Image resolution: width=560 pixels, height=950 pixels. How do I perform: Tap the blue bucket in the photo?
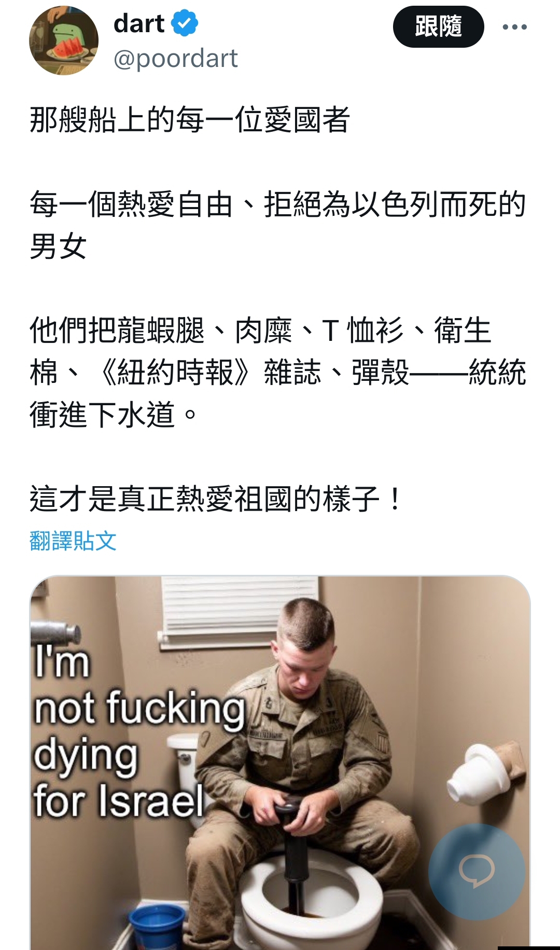point(157,926)
